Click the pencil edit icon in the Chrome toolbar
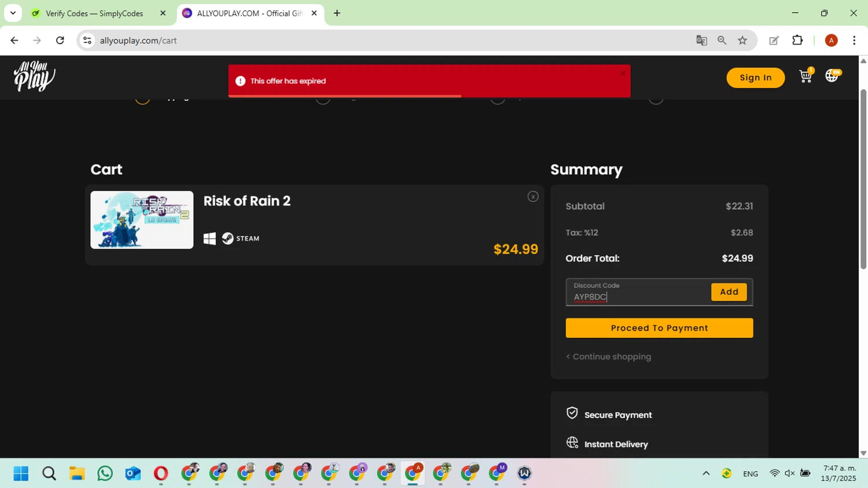 click(x=774, y=41)
